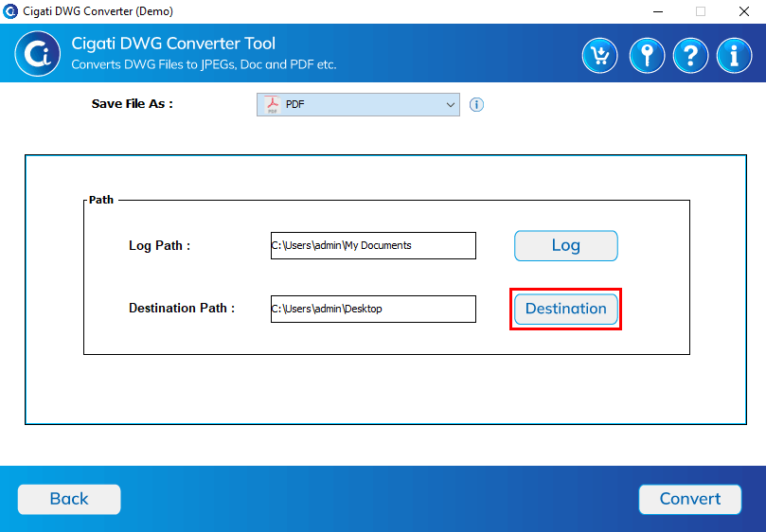Click the shopping cart purchase icon
The height and width of the screenshot is (532, 766).
[x=599, y=56]
